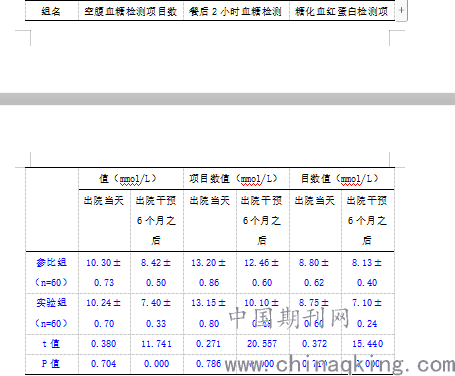Click the gray page break gap between pages
This screenshot has width=455, height=376.
click(x=227, y=99)
